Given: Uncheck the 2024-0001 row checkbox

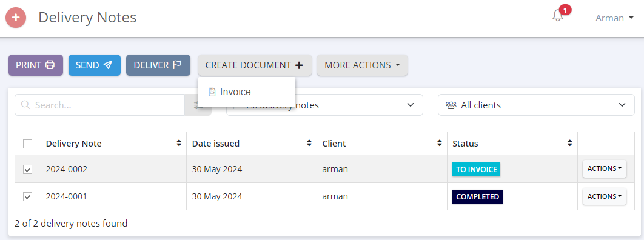Looking at the screenshot, I should click(x=27, y=196).
